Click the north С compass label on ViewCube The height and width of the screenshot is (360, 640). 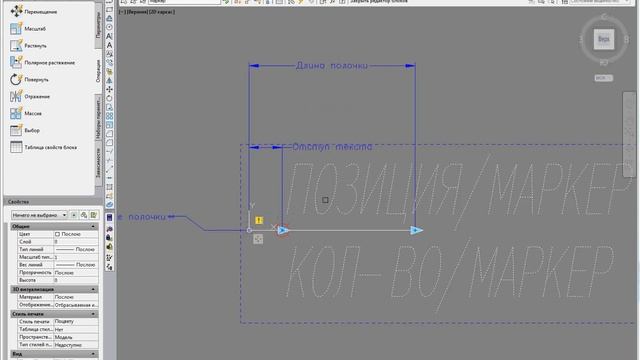click(x=604, y=17)
